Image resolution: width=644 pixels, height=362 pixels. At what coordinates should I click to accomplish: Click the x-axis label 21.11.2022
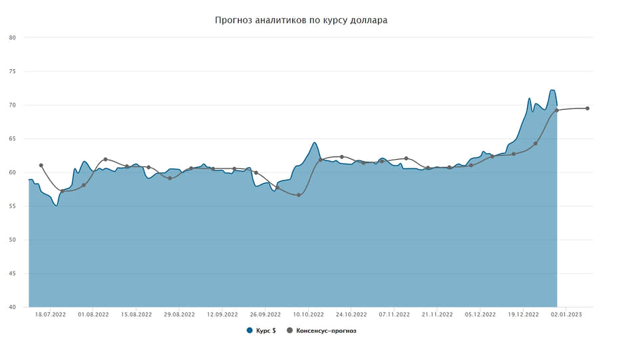click(x=437, y=315)
